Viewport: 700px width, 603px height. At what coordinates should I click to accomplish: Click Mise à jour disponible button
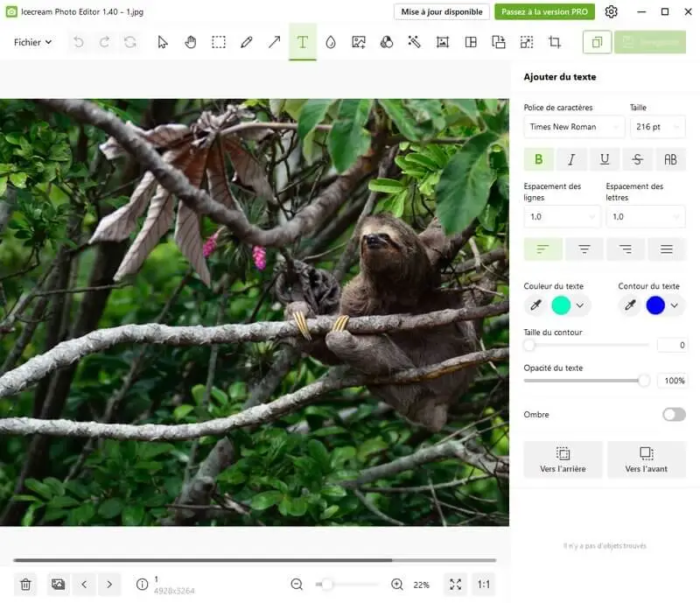point(442,11)
